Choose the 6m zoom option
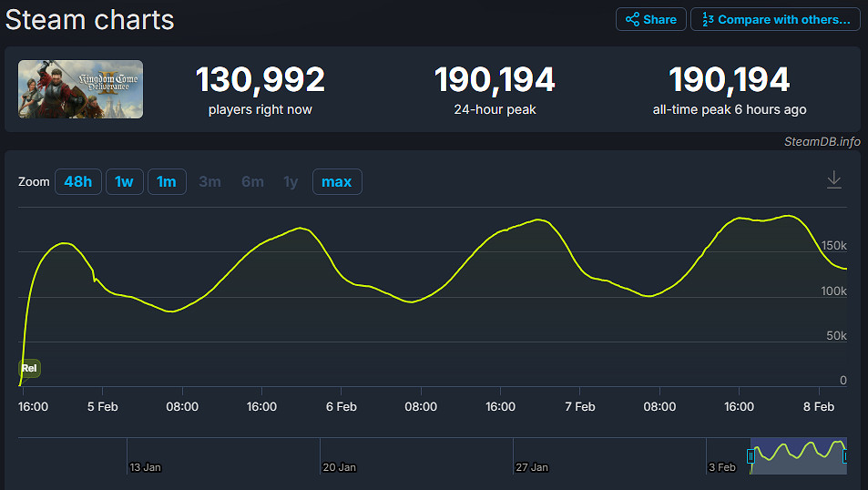 point(252,182)
